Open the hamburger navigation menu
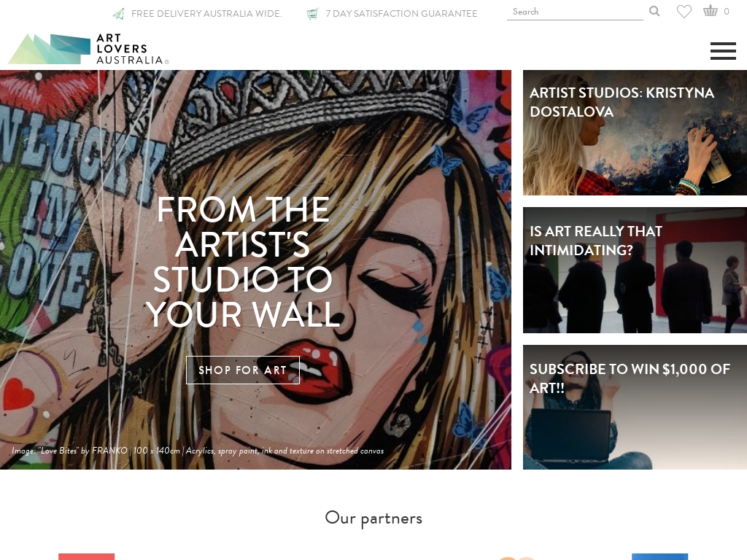 (x=723, y=51)
